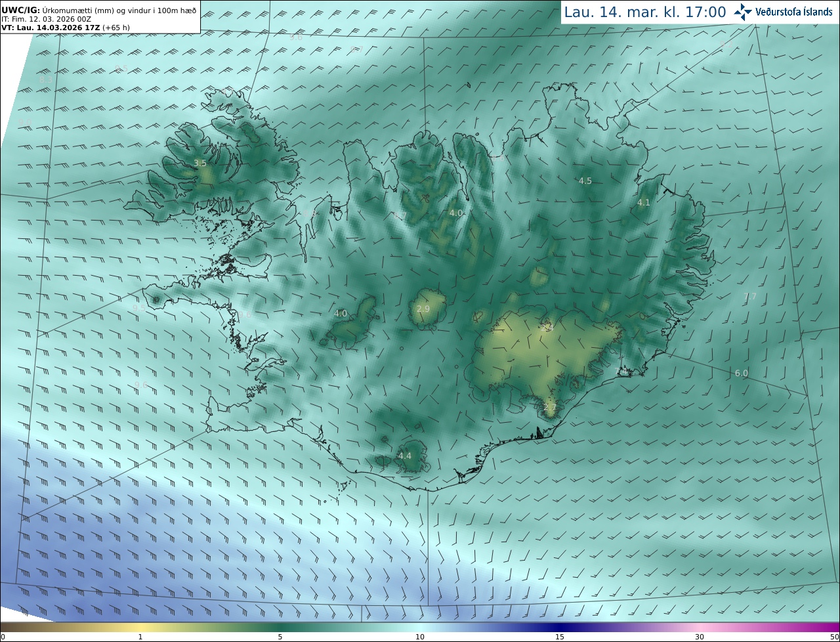The width and height of the screenshot is (840, 642).
Task: Click the '30' tick on the color scale
Action: [x=700, y=637]
